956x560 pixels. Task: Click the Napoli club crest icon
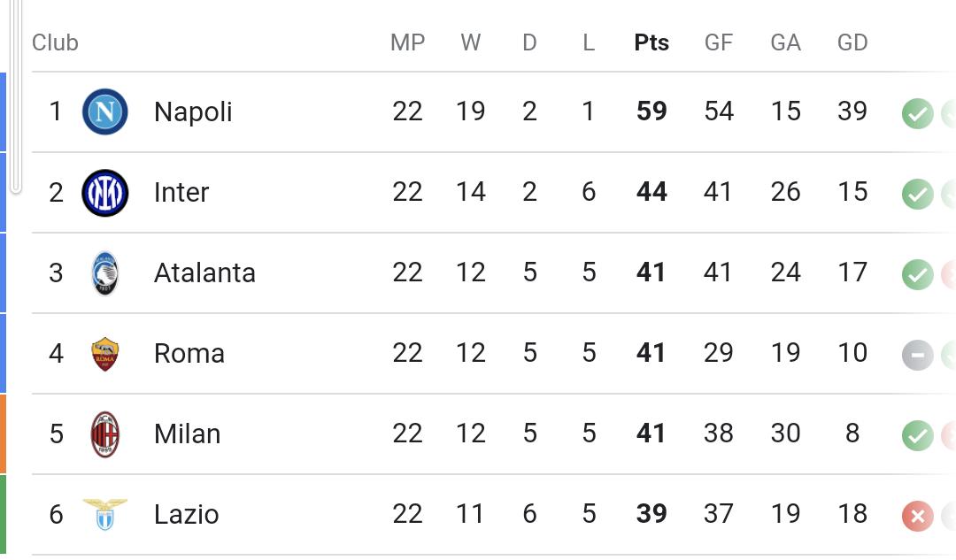click(105, 112)
